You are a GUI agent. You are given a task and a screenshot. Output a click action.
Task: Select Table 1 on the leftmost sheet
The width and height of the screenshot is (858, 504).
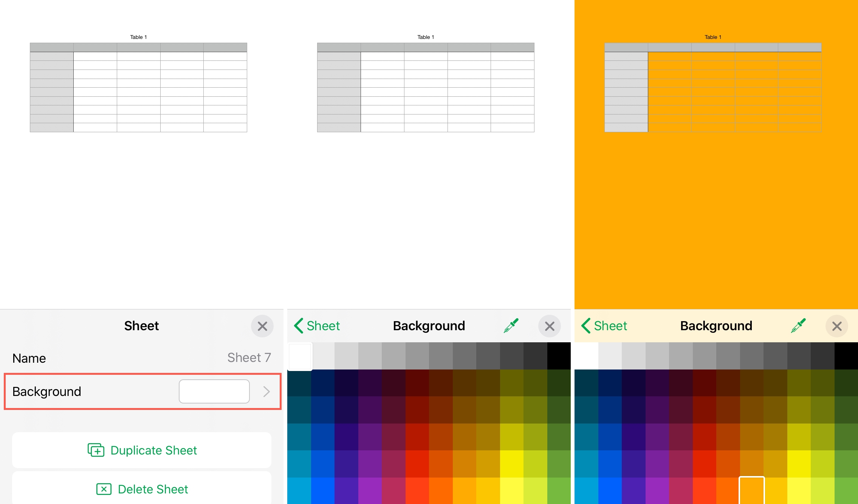point(138,37)
